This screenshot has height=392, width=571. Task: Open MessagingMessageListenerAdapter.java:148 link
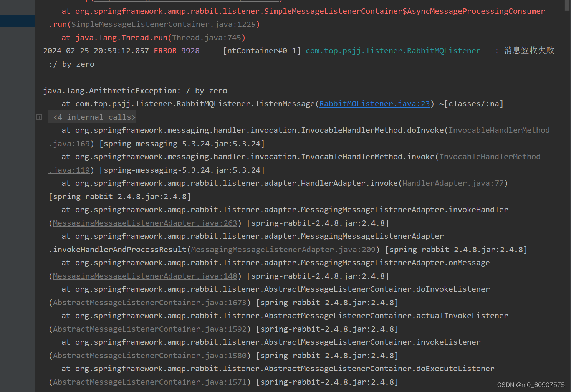tap(145, 276)
